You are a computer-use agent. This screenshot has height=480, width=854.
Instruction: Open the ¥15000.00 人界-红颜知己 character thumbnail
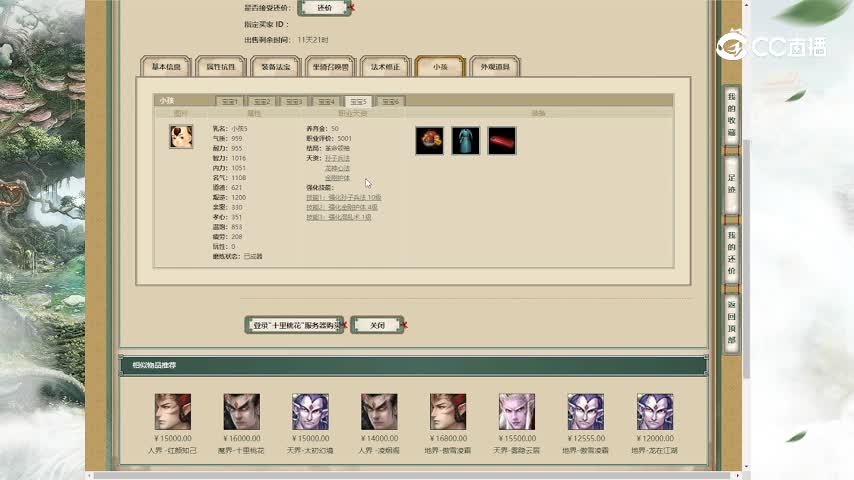[x=173, y=412]
